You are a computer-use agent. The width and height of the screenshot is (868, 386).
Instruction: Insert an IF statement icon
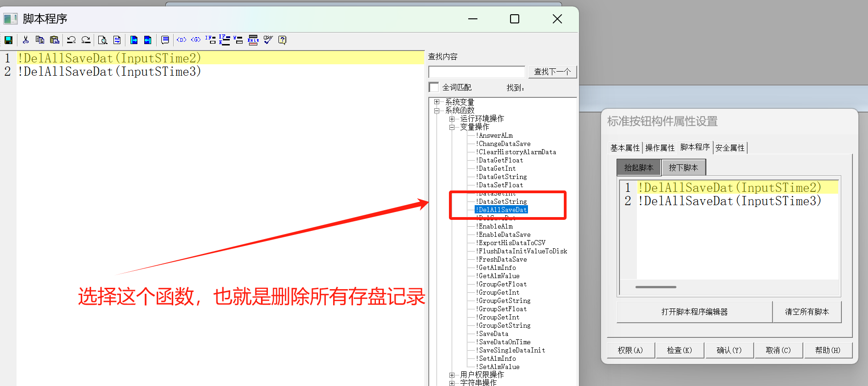pyautogui.click(x=210, y=40)
